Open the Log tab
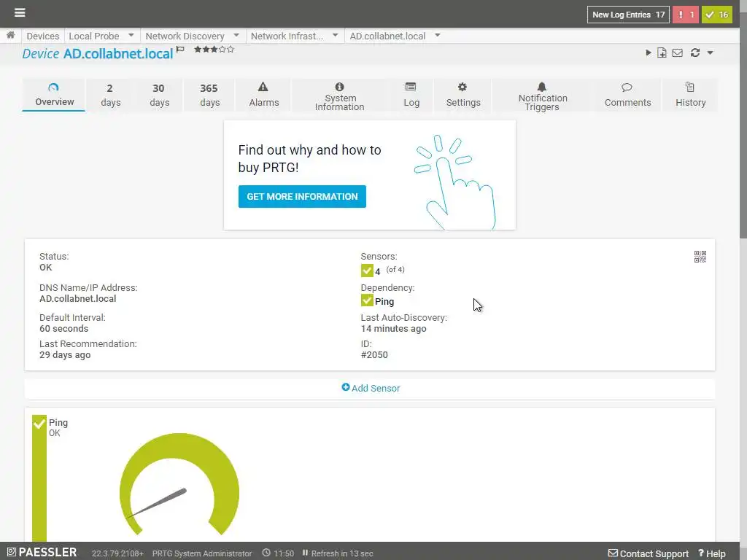The width and height of the screenshot is (747, 560). (x=411, y=95)
